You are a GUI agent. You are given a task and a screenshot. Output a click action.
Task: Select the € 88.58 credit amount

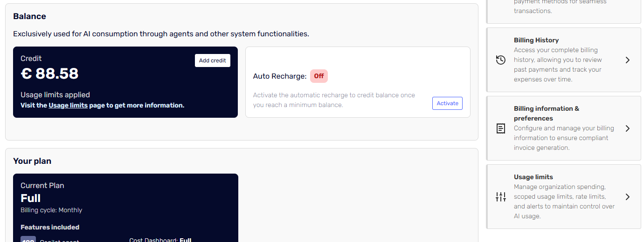49,74
